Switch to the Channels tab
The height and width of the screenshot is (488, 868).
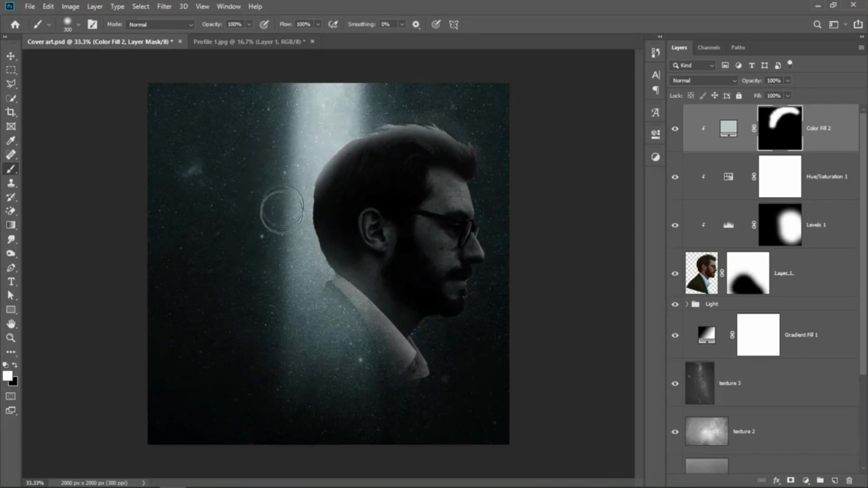tap(708, 47)
